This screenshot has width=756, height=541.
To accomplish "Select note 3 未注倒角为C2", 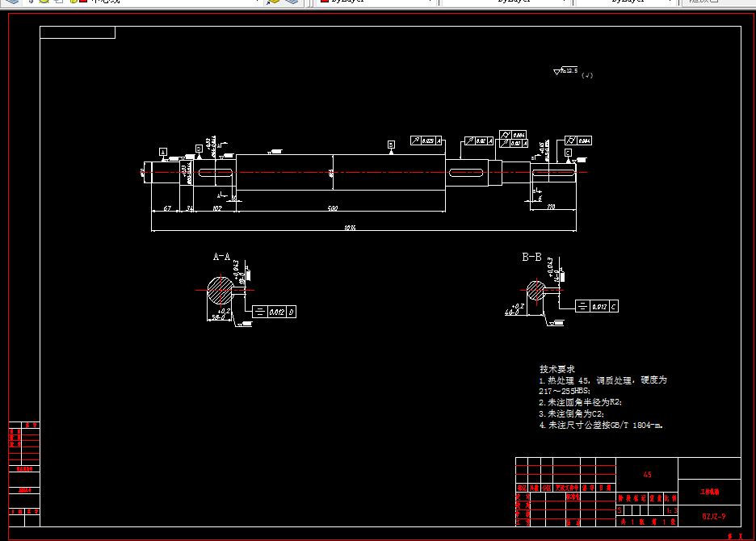I will [x=571, y=413].
